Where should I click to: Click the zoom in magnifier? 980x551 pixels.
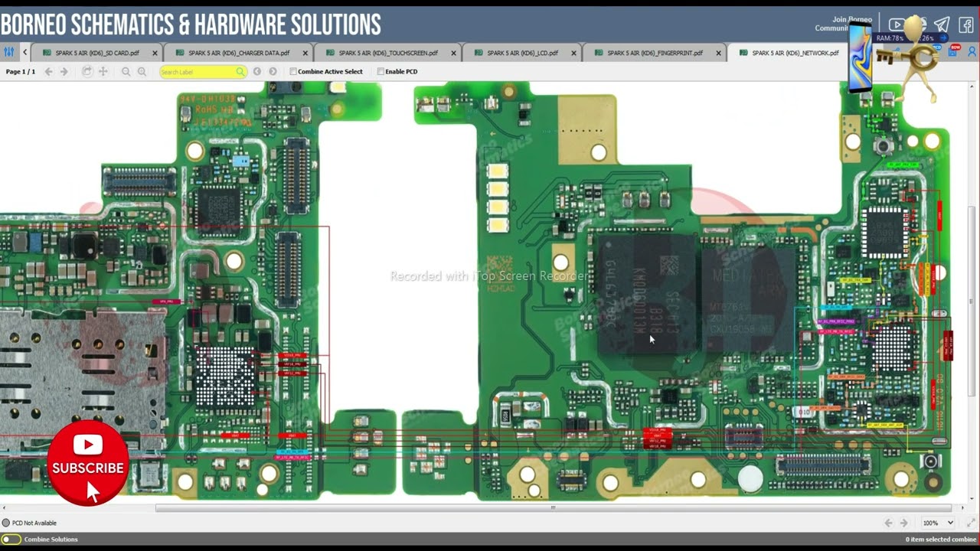pos(142,71)
